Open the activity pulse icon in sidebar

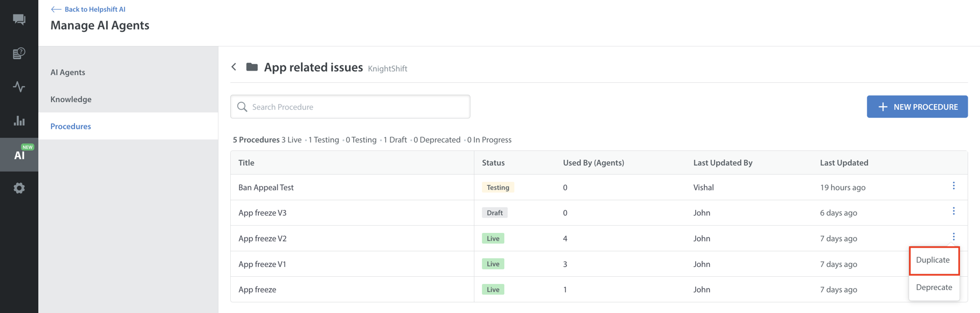click(19, 87)
